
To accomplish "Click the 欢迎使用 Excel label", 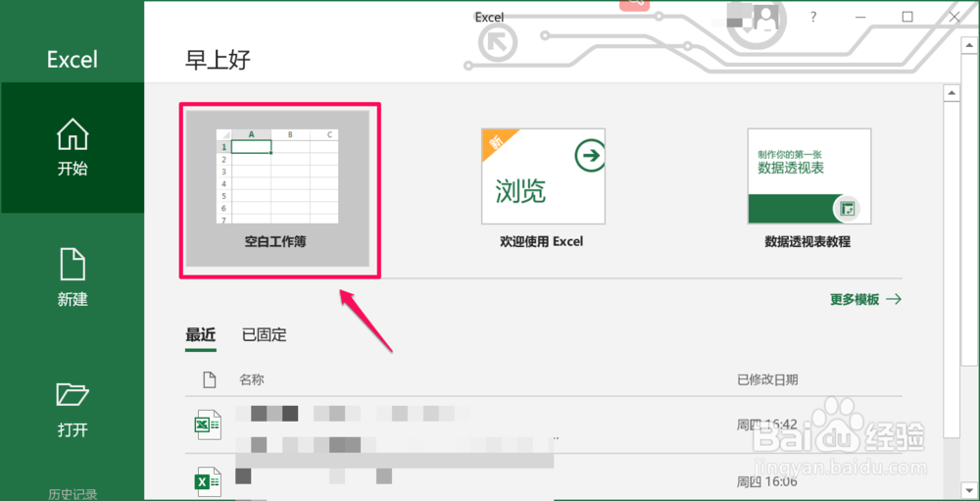I will click(x=541, y=241).
